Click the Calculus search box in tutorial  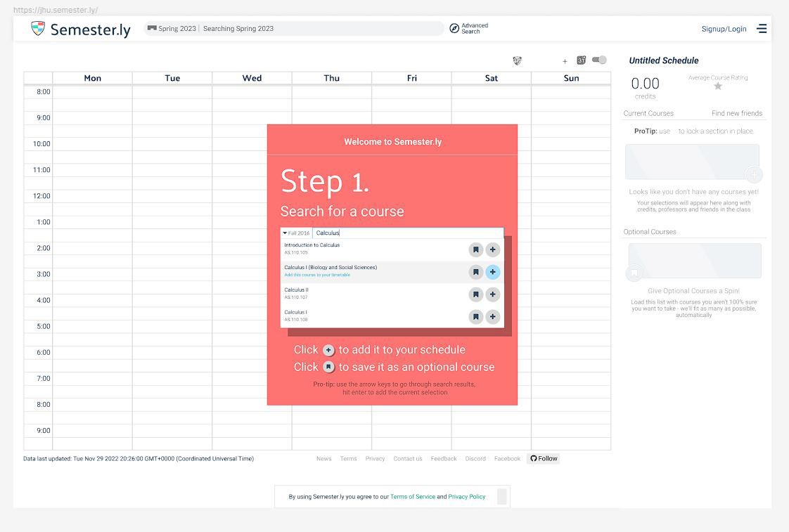coord(408,233)
